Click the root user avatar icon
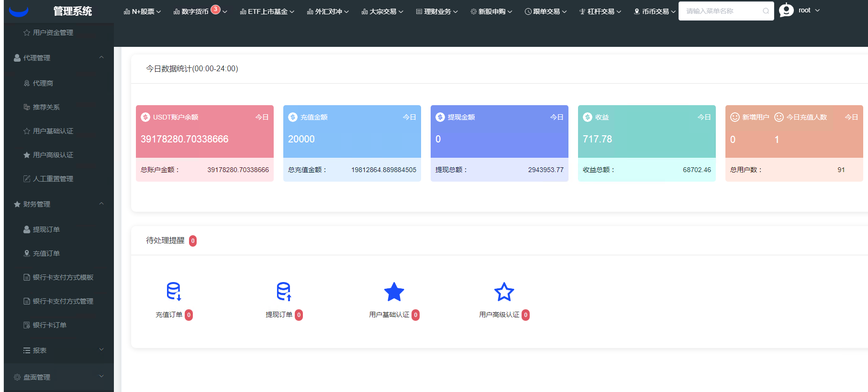 tap(786, 10)
